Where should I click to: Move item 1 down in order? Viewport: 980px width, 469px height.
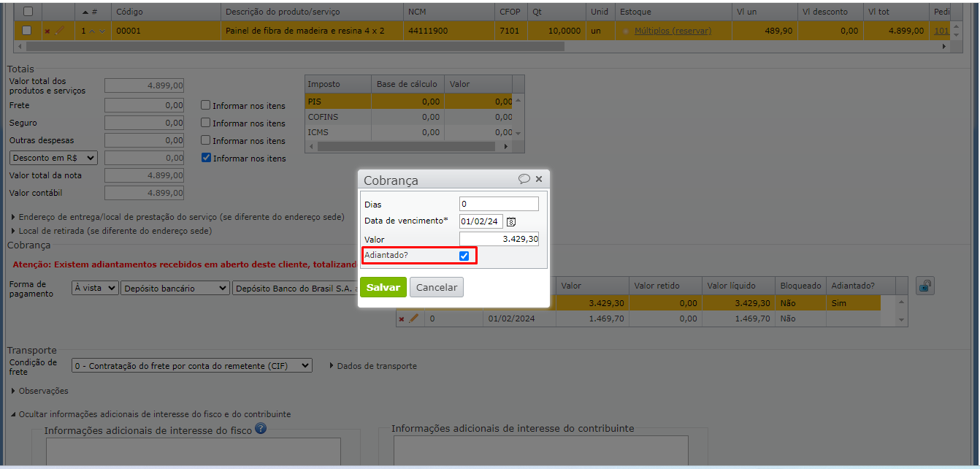102,31
